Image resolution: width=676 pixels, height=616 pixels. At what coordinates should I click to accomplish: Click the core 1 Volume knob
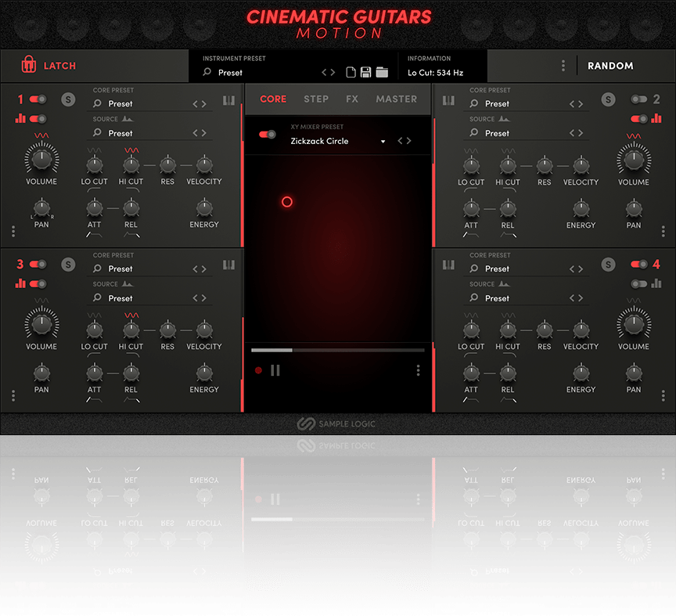[x=41, y=160]
